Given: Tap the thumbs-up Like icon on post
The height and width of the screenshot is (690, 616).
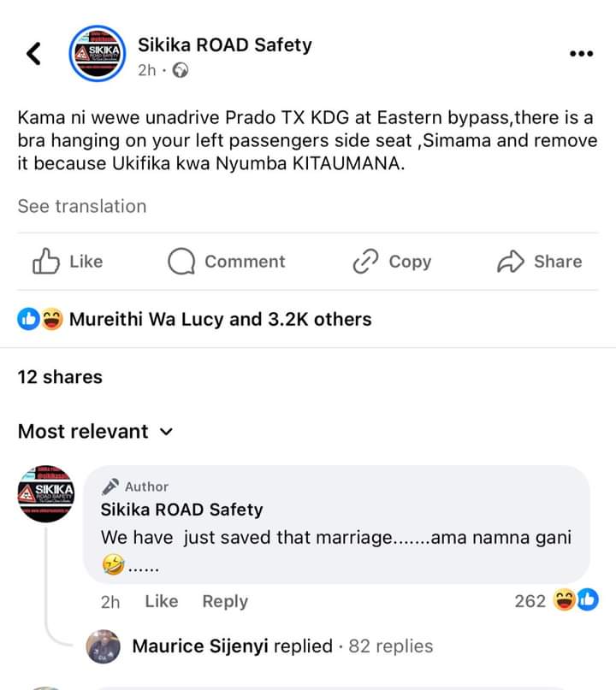Looking at the screenshot, I should click(x=45, y=262).
